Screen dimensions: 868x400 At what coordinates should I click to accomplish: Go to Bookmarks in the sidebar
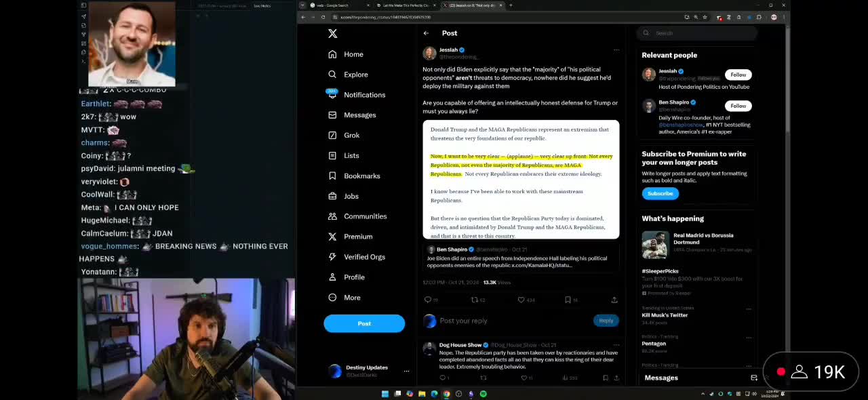(x=361, y=176)
